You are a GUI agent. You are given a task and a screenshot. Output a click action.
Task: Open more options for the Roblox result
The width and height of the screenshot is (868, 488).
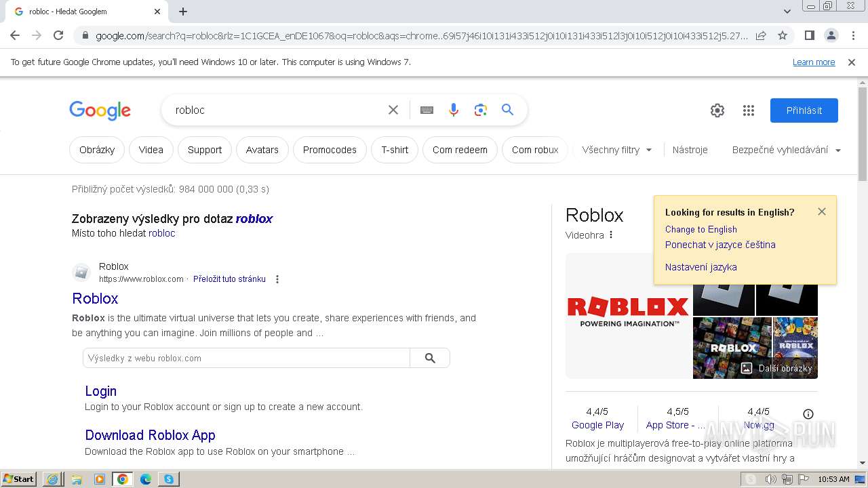(x=277, y=279)
